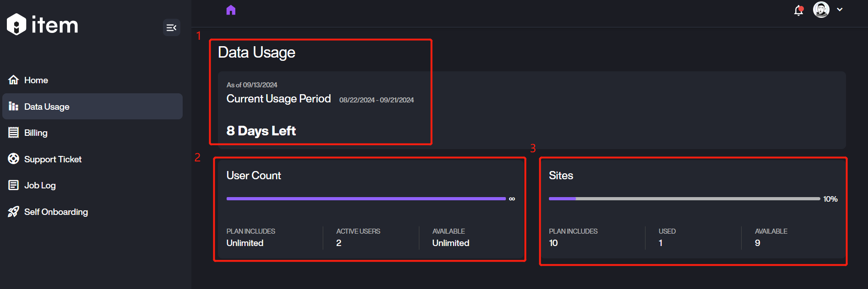Click the Job Log list icon
Viewport: 868px width, 289px height.
[14, 185]
